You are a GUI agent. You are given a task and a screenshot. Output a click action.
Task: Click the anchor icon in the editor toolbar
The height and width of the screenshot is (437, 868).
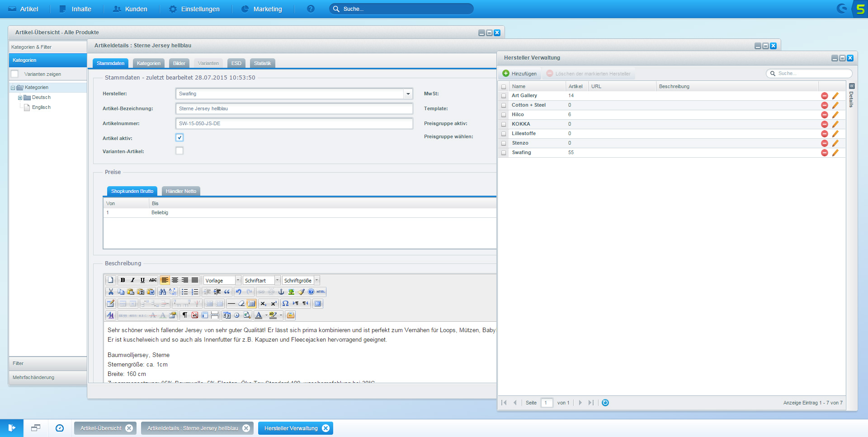[281, 292]
